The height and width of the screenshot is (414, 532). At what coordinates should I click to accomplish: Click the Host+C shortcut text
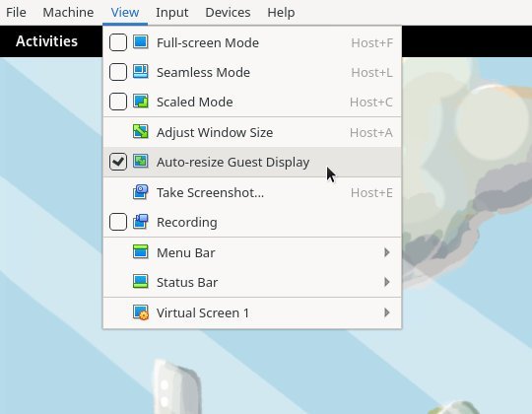coord(371,102)
